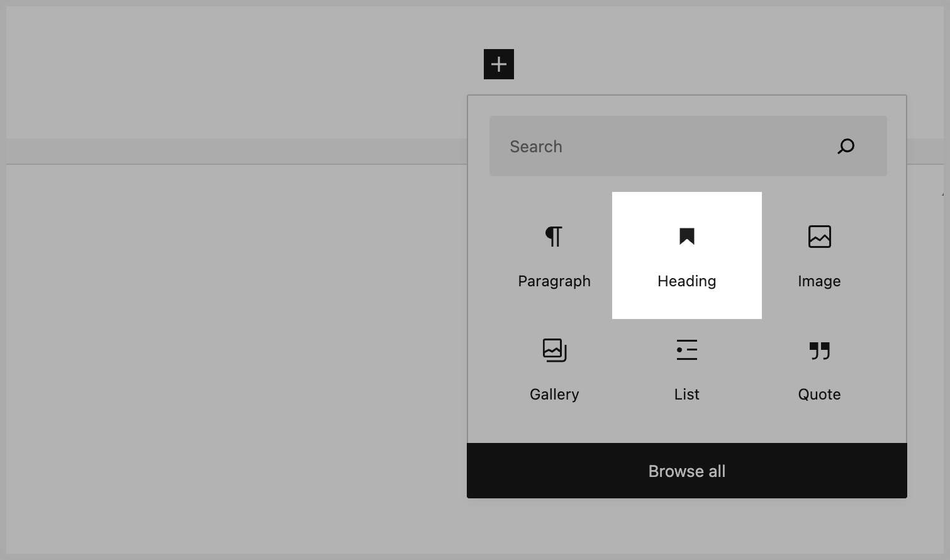
Task: Click the Gallery label text
Action: (554, 395)
